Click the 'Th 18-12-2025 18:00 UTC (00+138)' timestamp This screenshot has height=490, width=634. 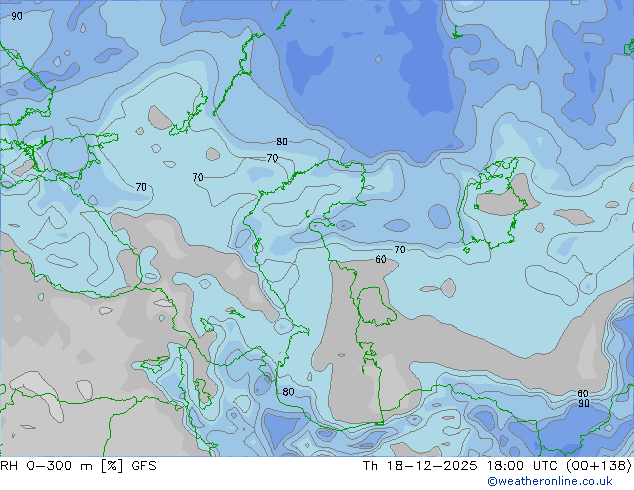(x=497, y=466)
